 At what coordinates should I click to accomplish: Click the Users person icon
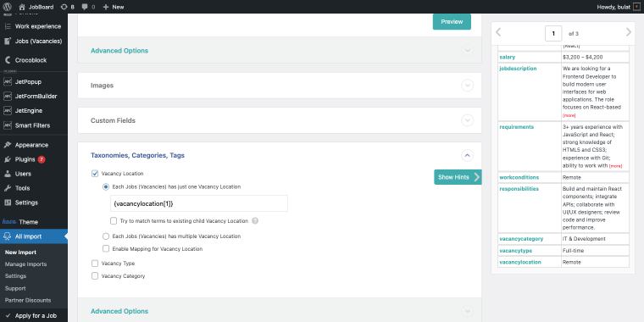tap(8, 174)
